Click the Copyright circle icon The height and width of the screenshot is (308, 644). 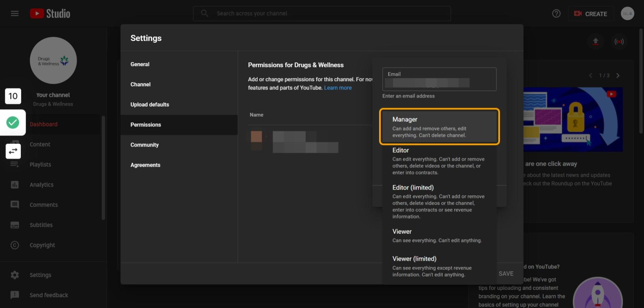tap(15, 245)
